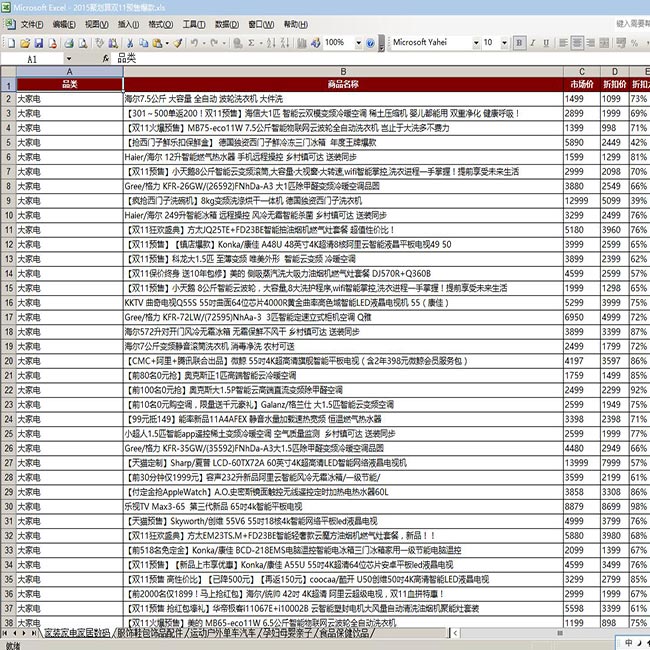Switch to 服饰鞋包饰品配件 sheet tab
The width and height of the screenshot is (650, 650).
(x=150, y=633)
